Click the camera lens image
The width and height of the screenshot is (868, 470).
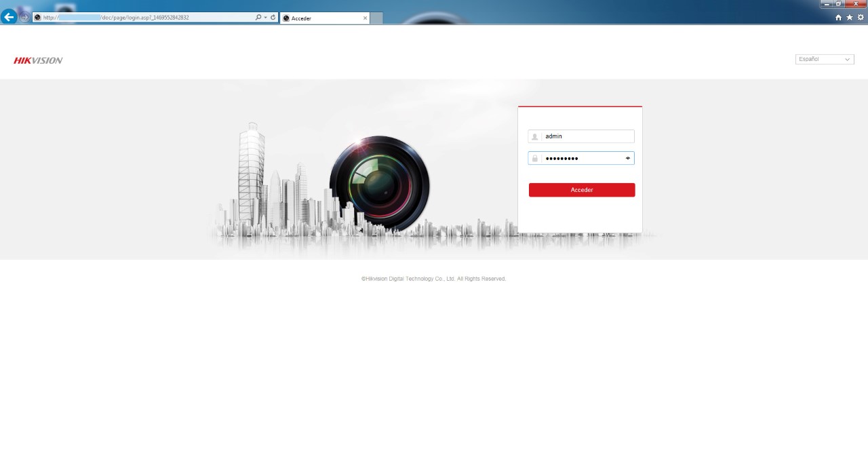[379, 184]
